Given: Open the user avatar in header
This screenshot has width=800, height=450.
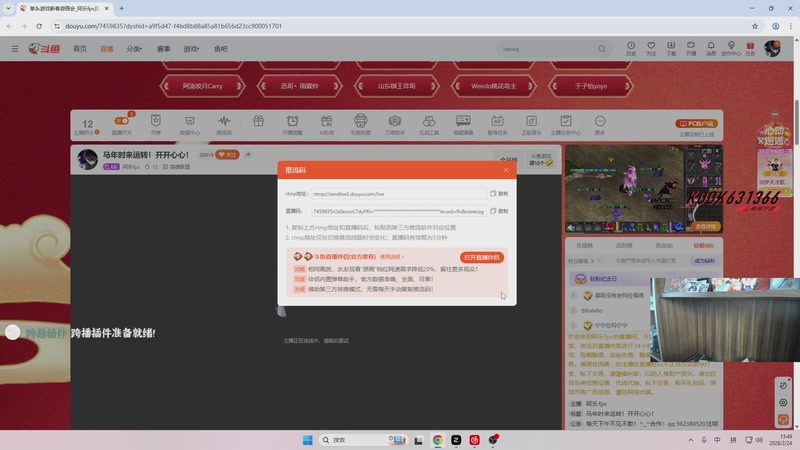Looking at the screenshot, I should click(x=772, y=48).
